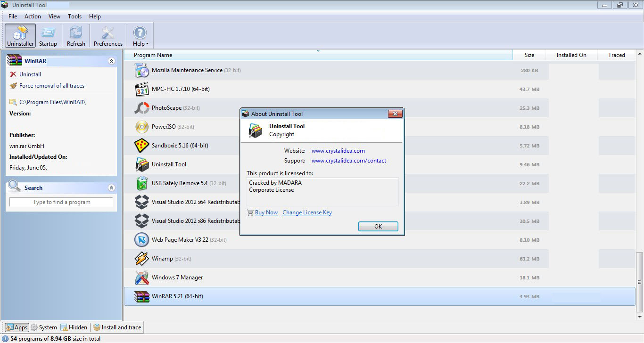The width and height of the screenshot is (644, 343).
Task: Click the About dialog title bar icon
Action: click(x=245, y=114)
